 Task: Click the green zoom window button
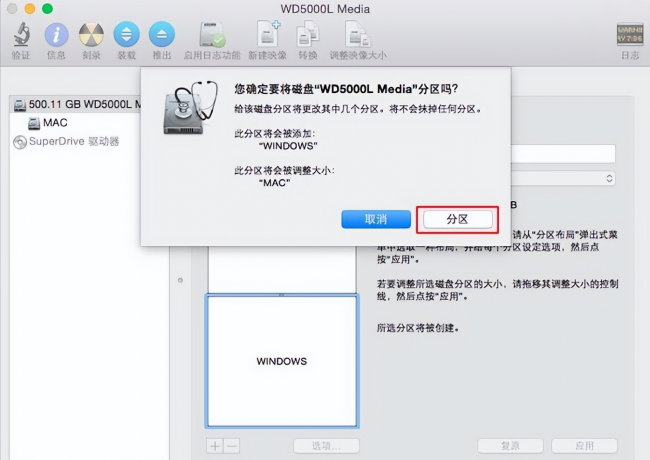(x=48, y=8)
